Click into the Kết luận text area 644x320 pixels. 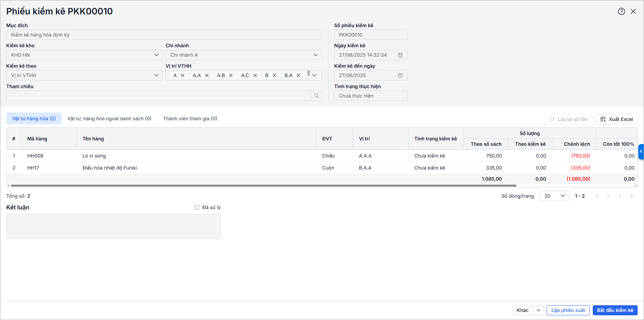tap(113, 227)
